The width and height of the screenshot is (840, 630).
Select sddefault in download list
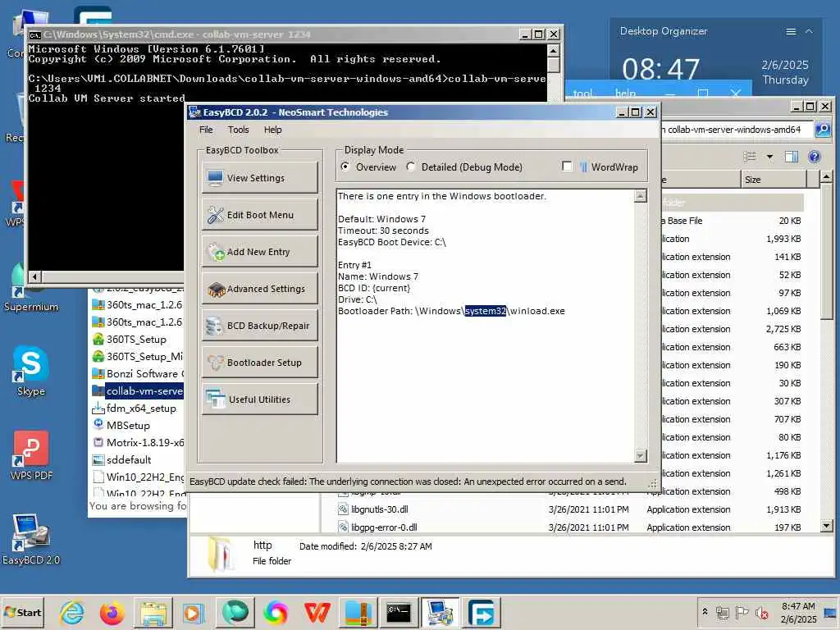(x=122, y=459)
